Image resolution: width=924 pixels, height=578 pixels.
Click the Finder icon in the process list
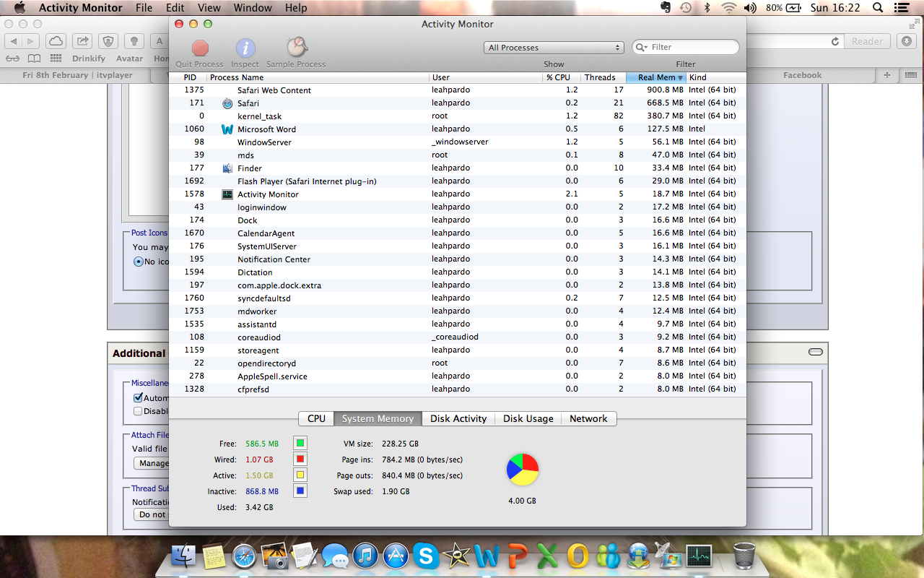pos(227,168)
